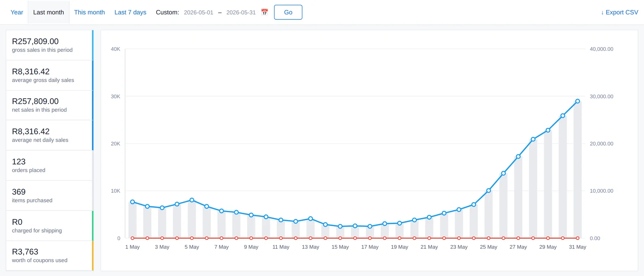This screenshot has height=276, width=644.
Task: Switch to This month range
Action: click(89, 12)
